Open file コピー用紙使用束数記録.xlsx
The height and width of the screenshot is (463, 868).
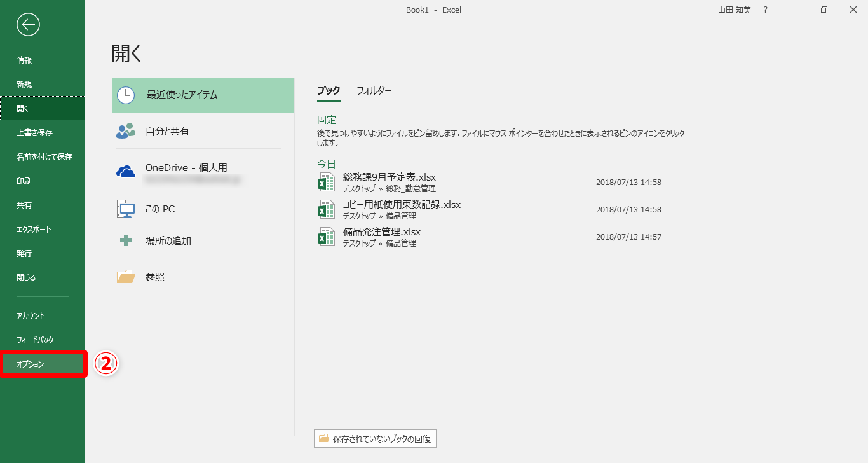pos(402,204)
